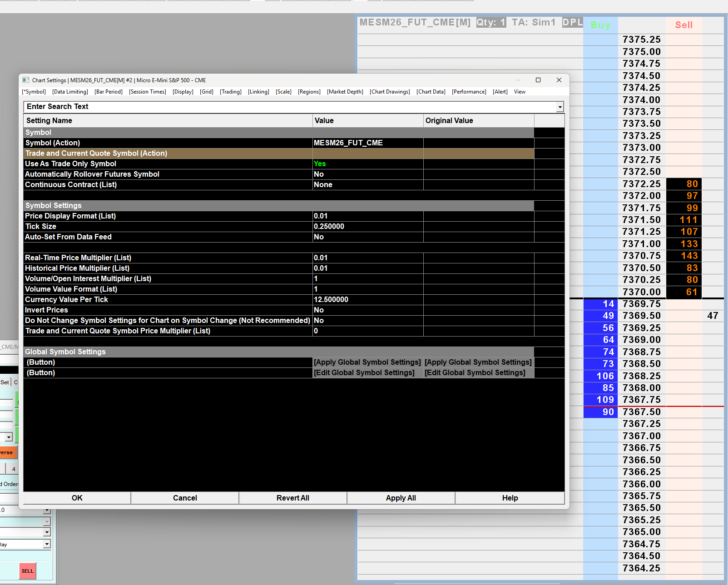Toggle Use As Trade Only Symbol value

(x=368, y=164)
